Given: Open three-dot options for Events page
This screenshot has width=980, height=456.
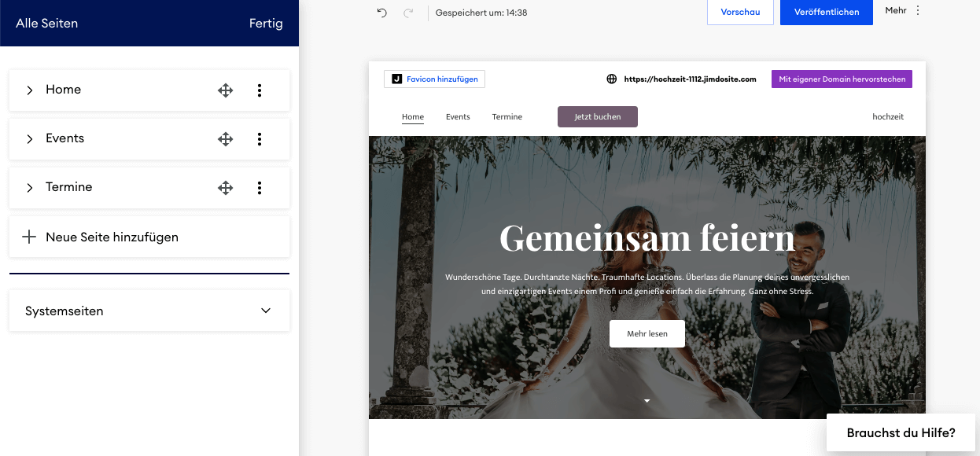Looking at the screenshot, I should click(x=260, y=139).
